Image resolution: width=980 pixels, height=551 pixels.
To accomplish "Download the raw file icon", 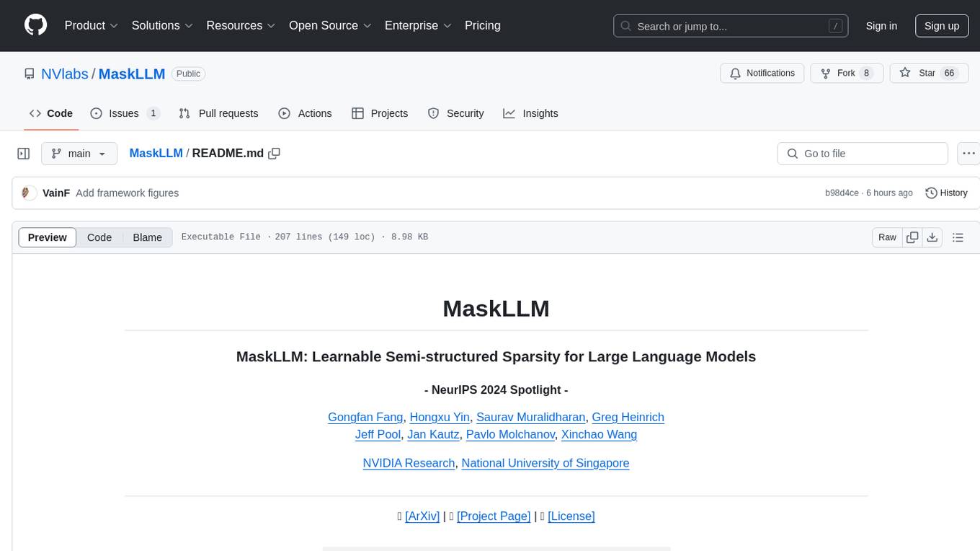I will [932, 237].
